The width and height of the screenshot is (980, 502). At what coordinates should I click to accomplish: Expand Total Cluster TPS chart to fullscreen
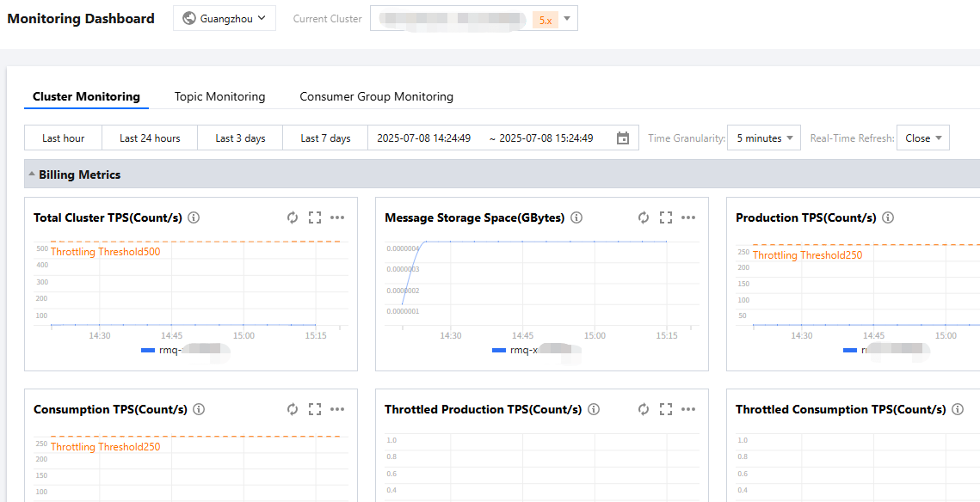(315, 218)
